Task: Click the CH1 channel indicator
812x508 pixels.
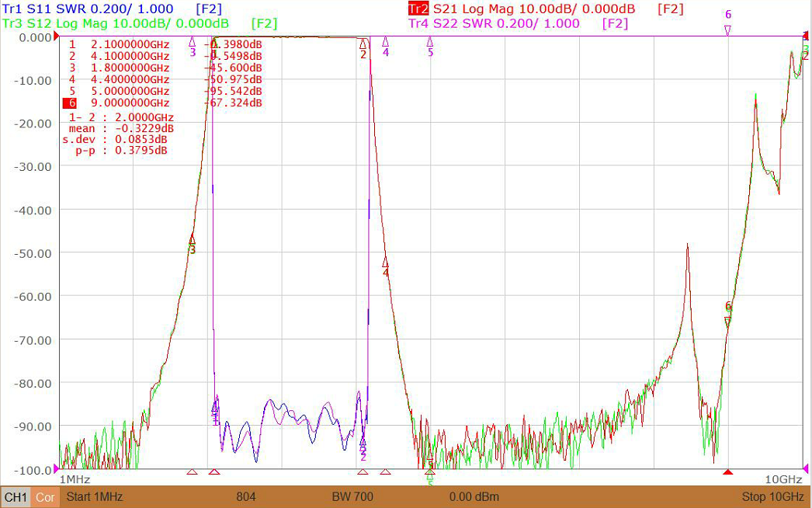Action: click(16, 497)
